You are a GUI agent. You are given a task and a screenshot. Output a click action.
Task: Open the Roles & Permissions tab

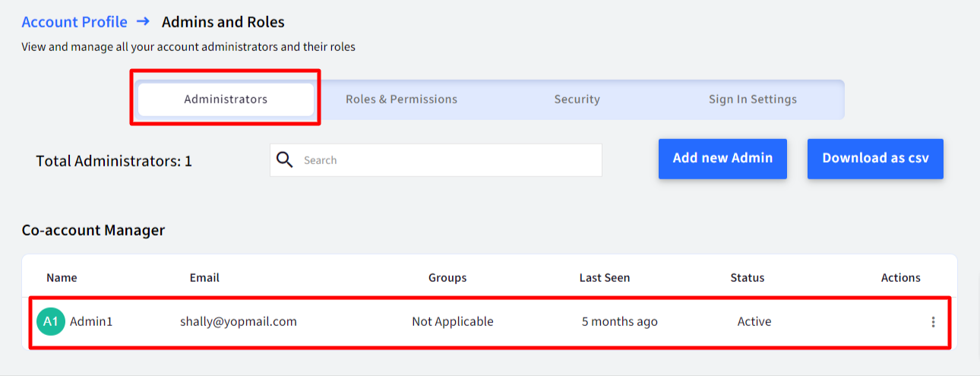[401, 100]
